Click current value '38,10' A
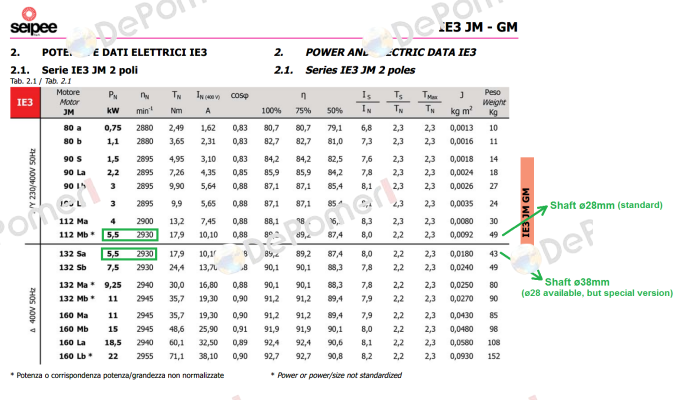 click(x=208, y=356)
